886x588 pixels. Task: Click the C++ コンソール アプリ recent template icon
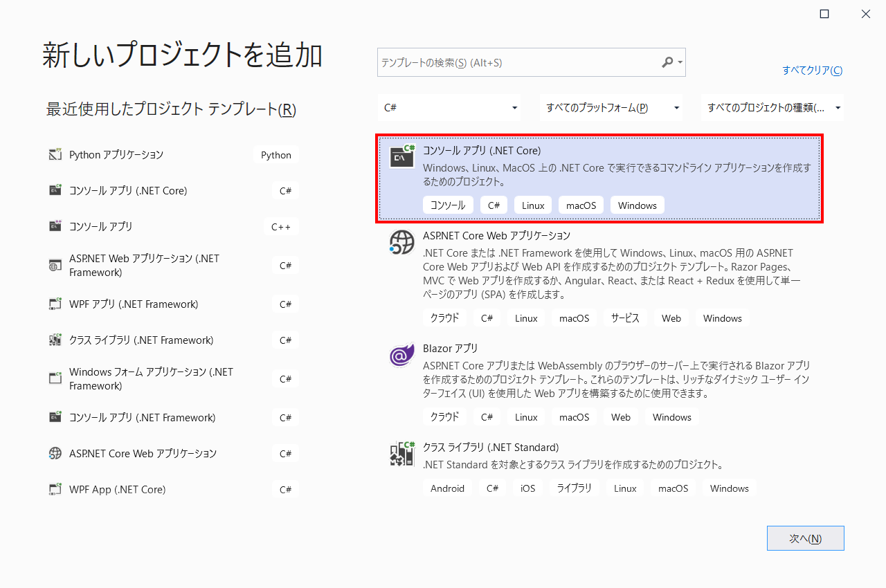pos(55,226)
